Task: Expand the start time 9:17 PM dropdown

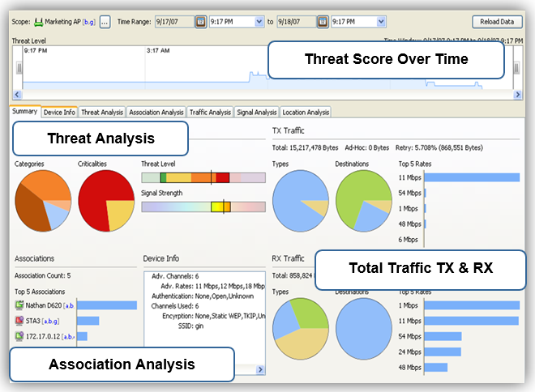Action: coord(259,22)
